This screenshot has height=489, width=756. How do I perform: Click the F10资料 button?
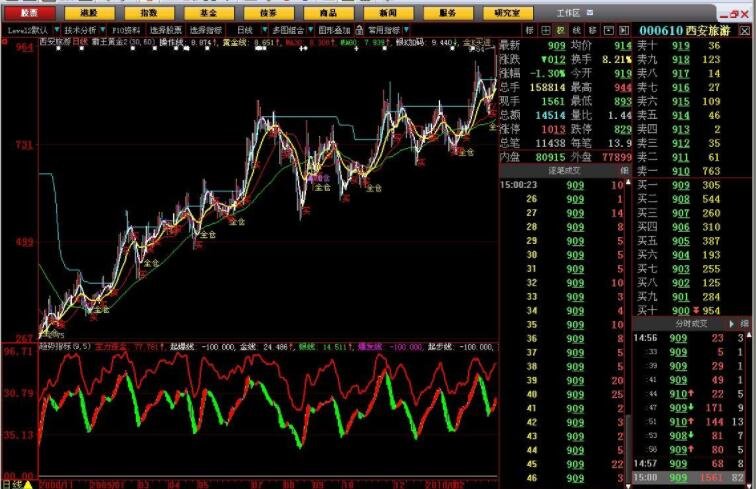(126, 30)
